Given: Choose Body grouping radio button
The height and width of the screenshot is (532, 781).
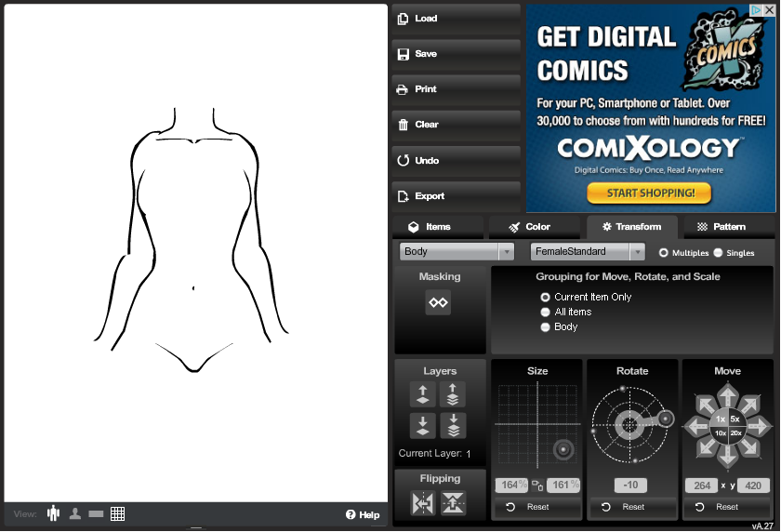Looking at the screenshot, I should coord(546,326).
